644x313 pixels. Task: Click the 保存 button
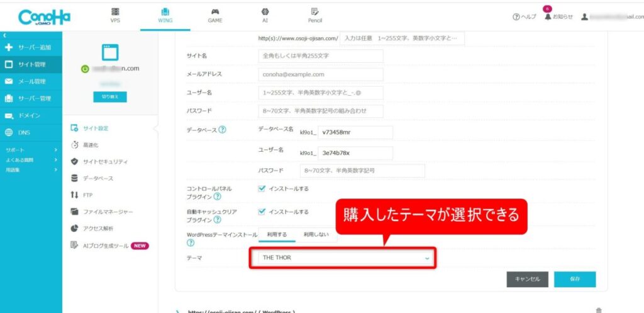(x=575, y=279)
